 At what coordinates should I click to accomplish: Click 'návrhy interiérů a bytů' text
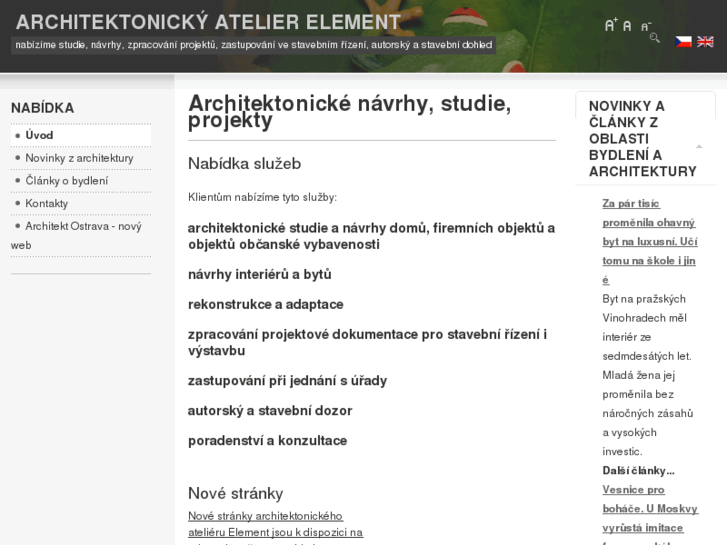coord(260,275)
